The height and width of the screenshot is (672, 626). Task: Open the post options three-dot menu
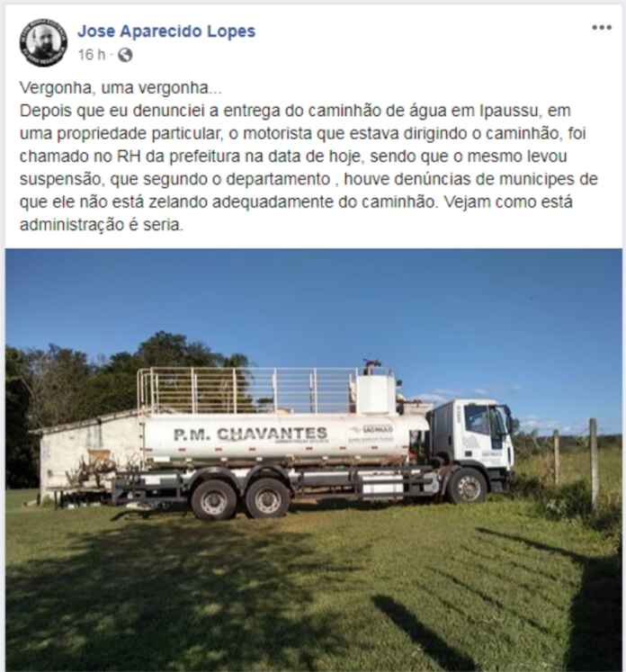point(601,27)
